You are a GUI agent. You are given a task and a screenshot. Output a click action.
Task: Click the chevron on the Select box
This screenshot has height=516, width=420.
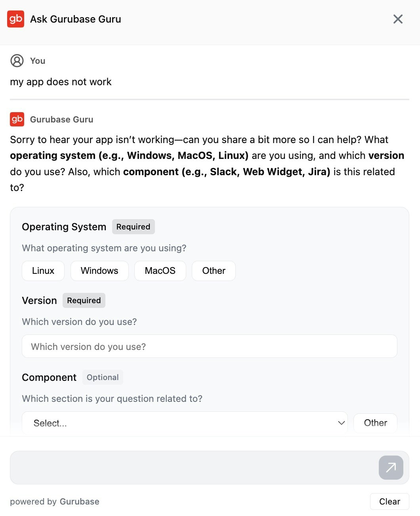pos(341,423)
